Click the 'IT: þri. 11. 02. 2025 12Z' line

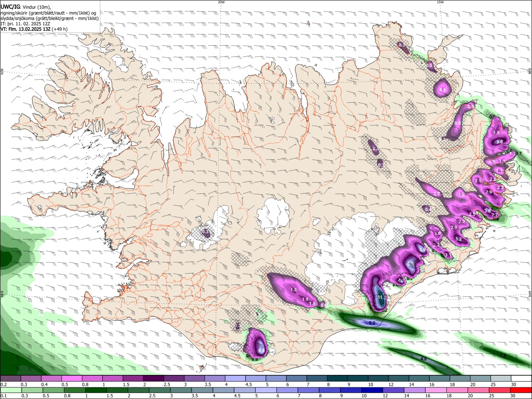[x=26, y=24]
